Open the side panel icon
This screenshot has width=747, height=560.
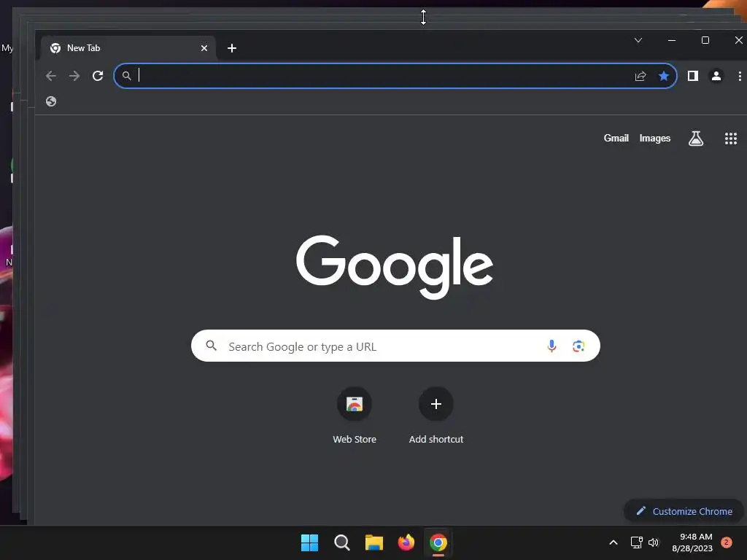click(x=693, y=76)
